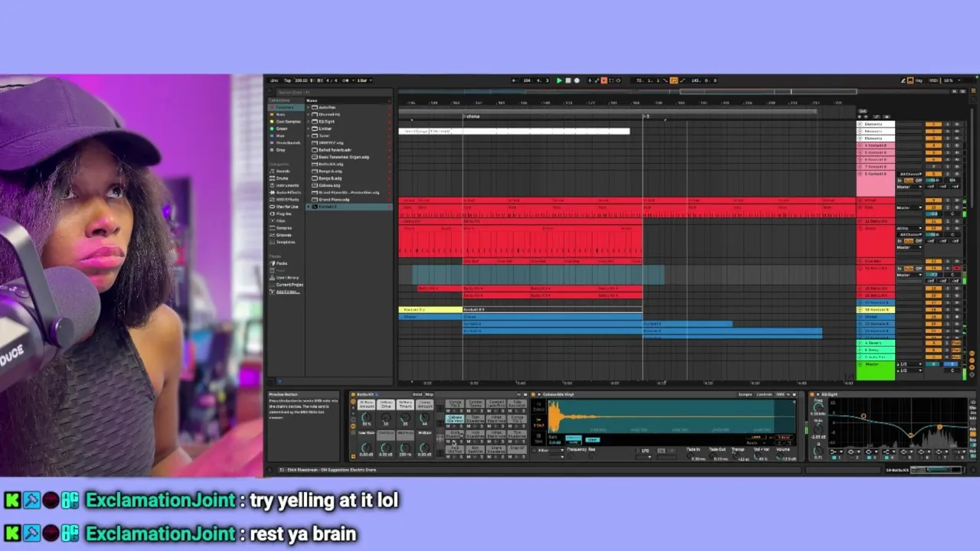Toggle track 1 Elements activator button
The height and width of the screenshot is (551, 980).
coord(933,124)
